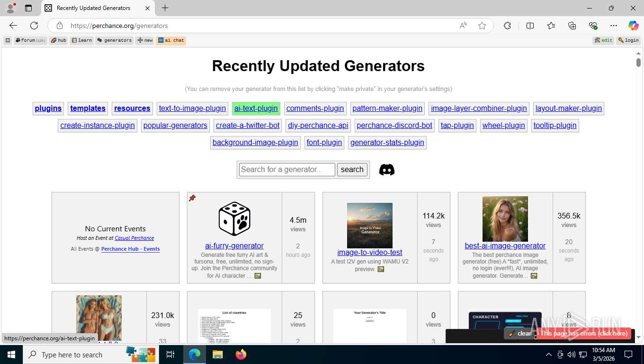The width and height of the screenshot is (644, 364).
Task: Click the Perchance dice toolbar button
Action: point(8,40)
